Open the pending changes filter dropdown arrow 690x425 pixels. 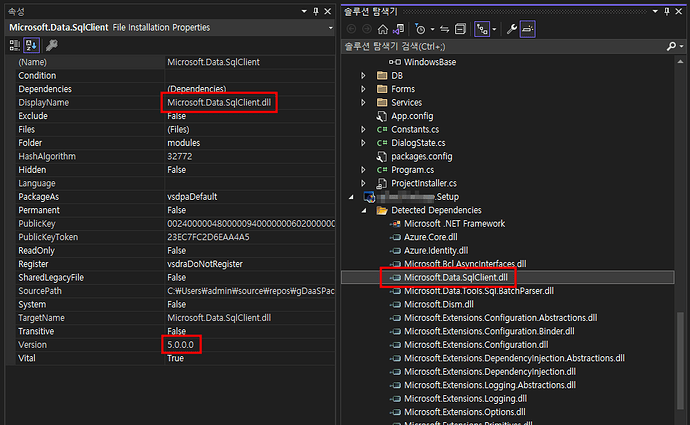click(432, 29)
